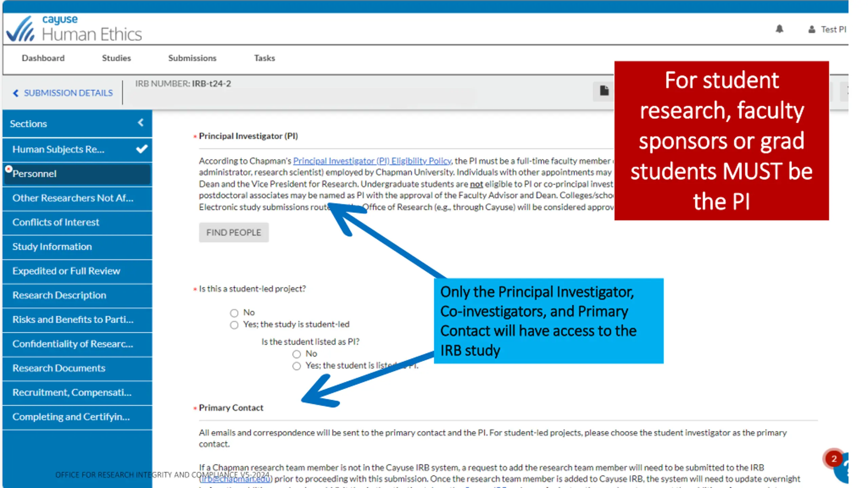The height and width of the screenshot is (488, 868).
Task: Open Other Researchers Not Af... section
Action: 77,198
